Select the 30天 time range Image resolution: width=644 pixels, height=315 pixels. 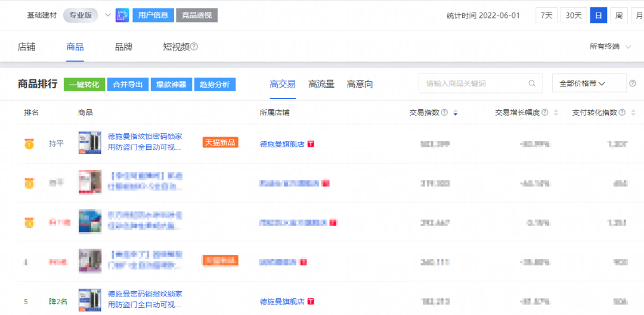pos(574,16)
